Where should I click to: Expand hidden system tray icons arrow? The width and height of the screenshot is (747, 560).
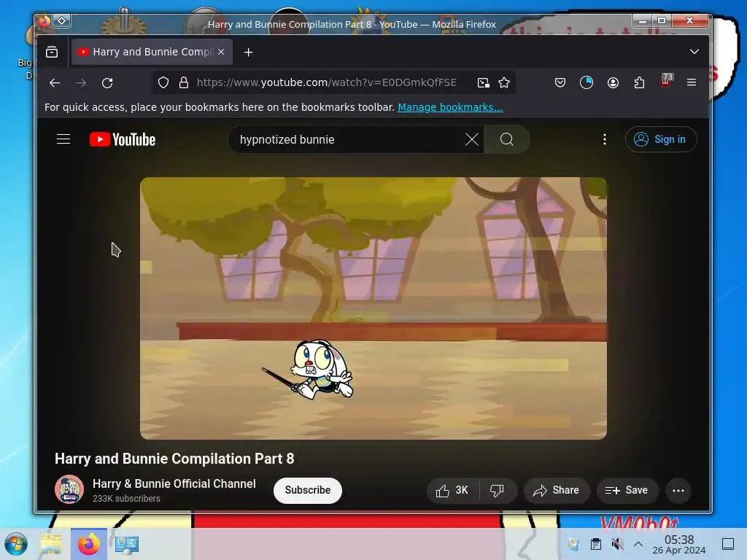point(638,544)
